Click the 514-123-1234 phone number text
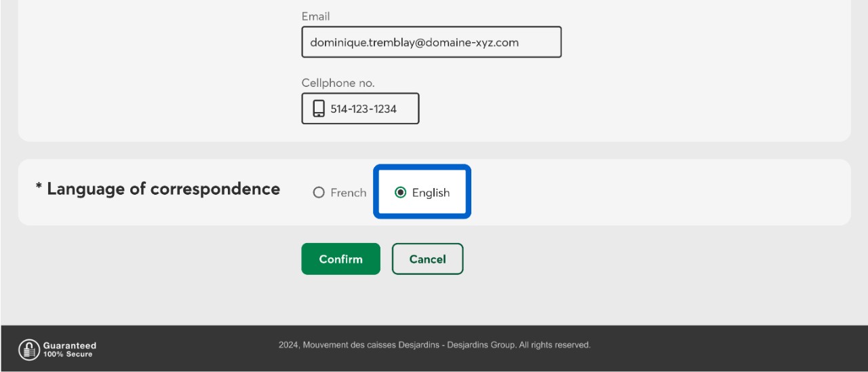This screenshot has width=868, height=372. (363, 109)
